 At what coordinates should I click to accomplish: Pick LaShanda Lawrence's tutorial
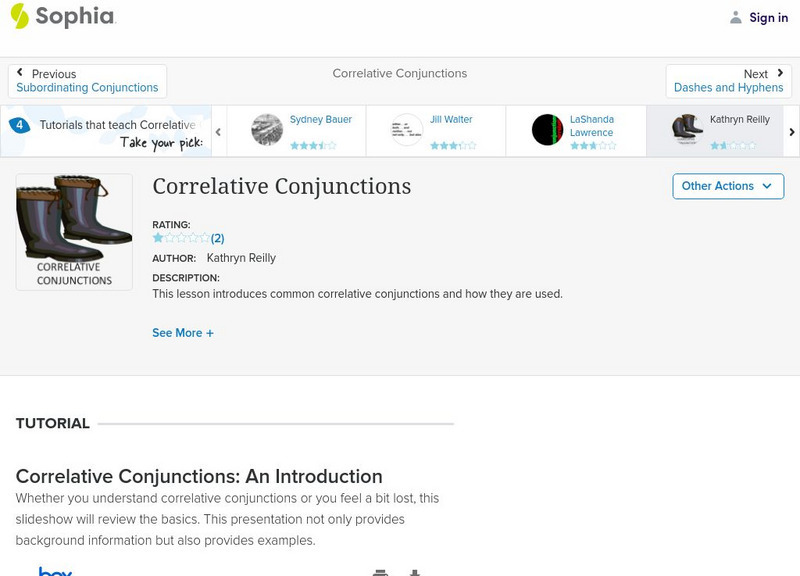coord(592,126)
